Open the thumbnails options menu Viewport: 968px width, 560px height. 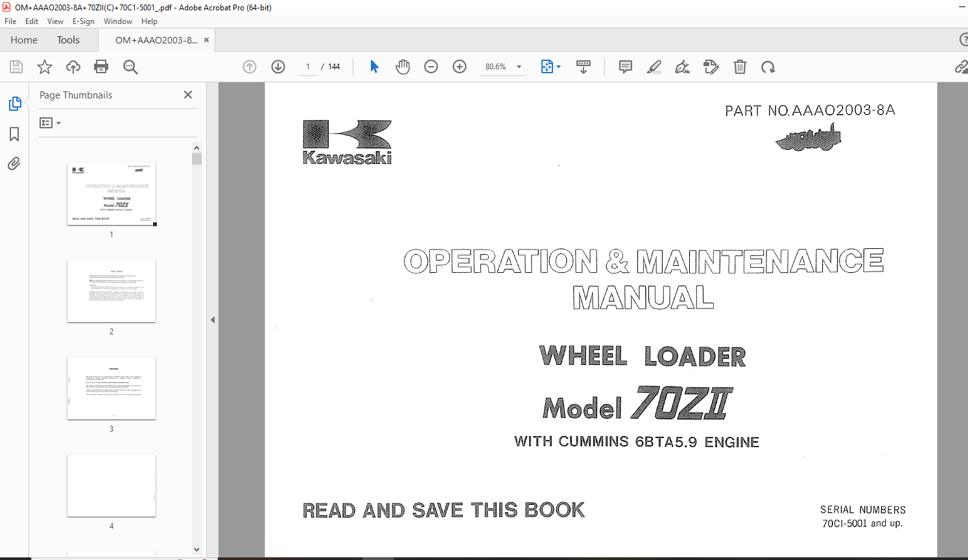click(x=50, y=122)
